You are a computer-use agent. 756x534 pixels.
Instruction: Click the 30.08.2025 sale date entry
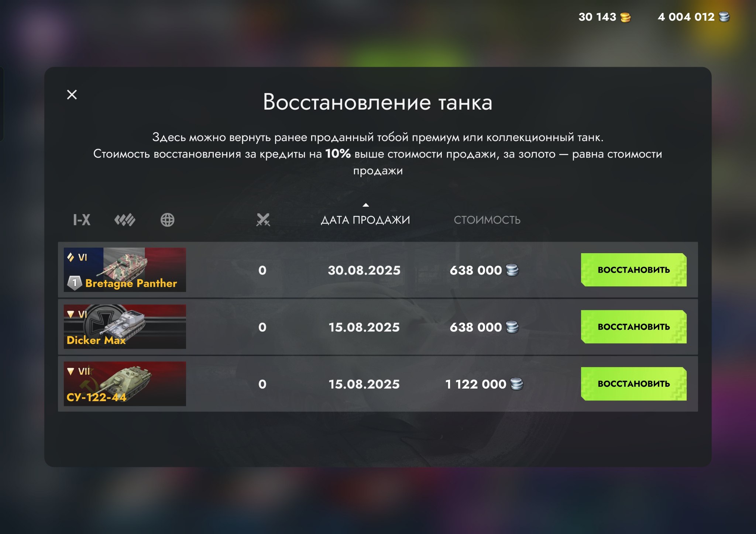click(x=364, y=270)
